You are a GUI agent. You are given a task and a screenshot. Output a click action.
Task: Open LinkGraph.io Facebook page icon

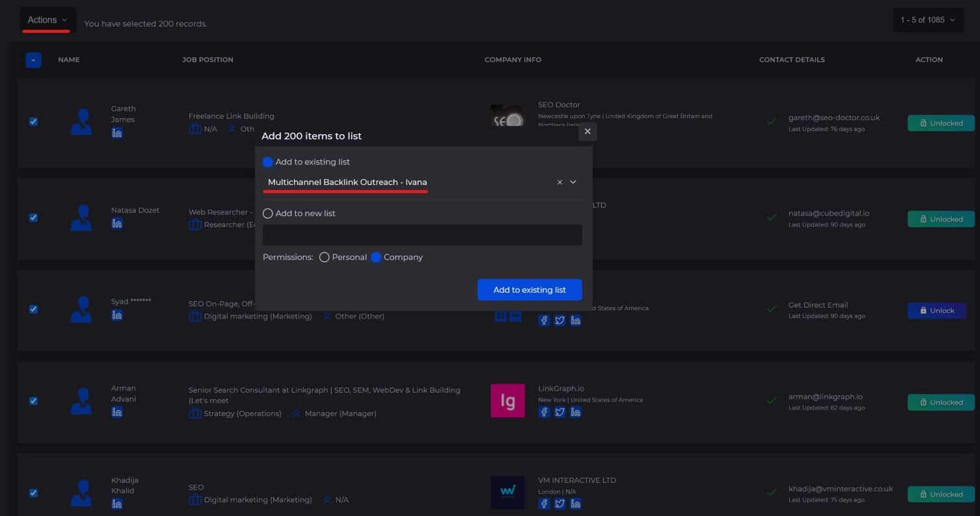click(x=544, y=412)
